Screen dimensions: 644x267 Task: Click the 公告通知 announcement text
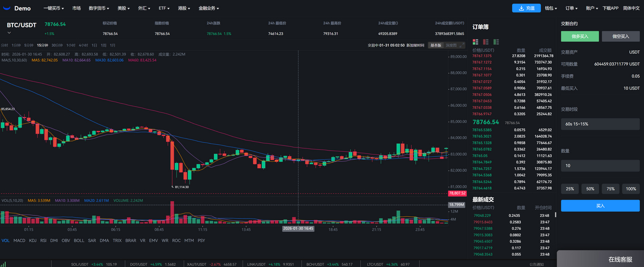[537, 264]
